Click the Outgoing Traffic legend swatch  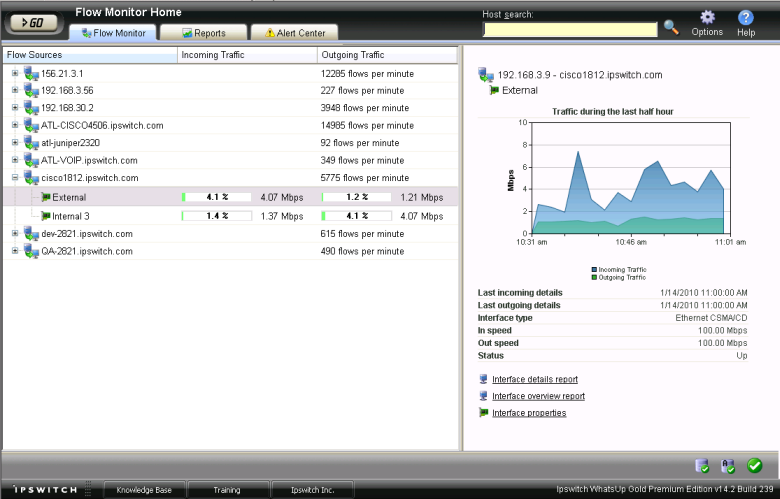tap(594, 278)
